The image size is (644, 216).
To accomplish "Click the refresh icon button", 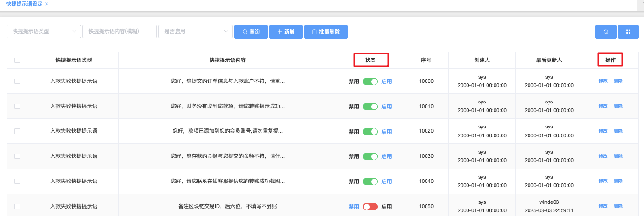I will 605,32.
